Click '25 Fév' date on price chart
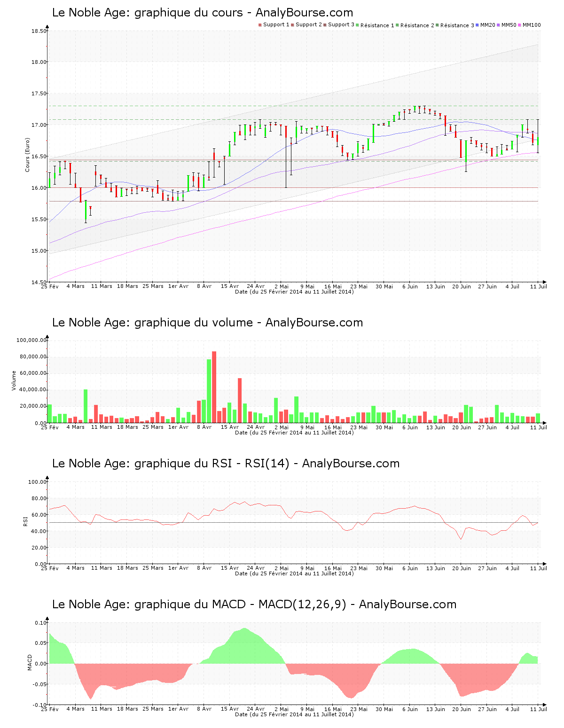The image size is (564, 728). click(x=50, y=286)
